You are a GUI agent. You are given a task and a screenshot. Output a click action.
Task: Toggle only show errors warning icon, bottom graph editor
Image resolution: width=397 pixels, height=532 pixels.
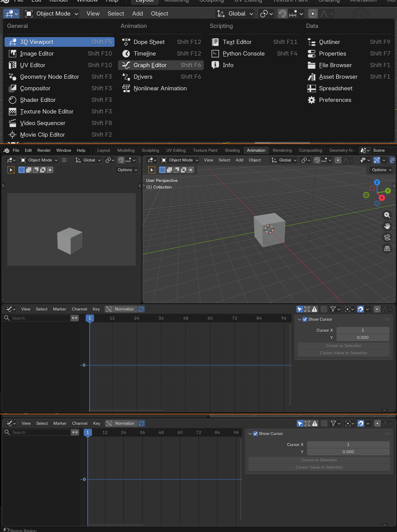click(x=315, y=423)
